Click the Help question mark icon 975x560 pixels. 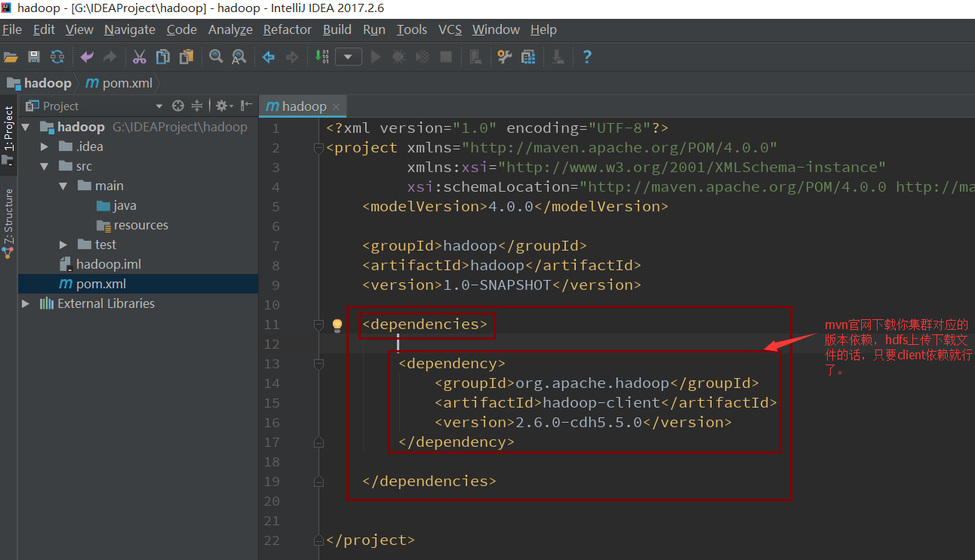point(587,57)
